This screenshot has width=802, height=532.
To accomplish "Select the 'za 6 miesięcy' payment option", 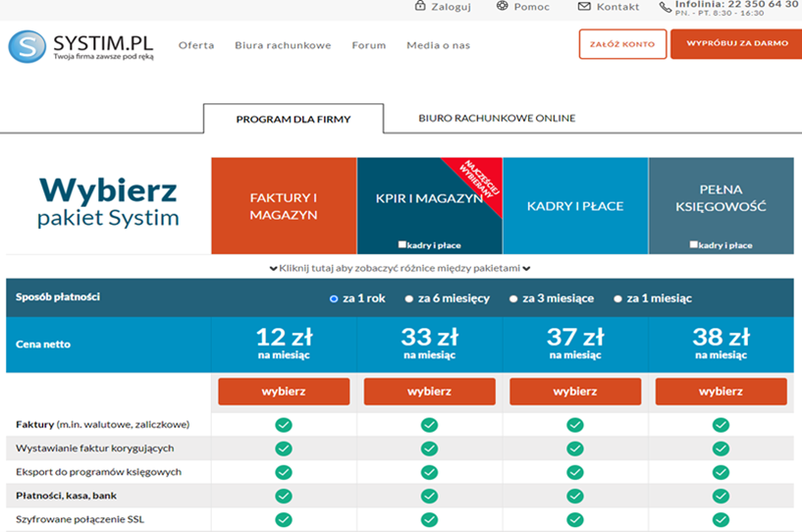I will point(408,298).
